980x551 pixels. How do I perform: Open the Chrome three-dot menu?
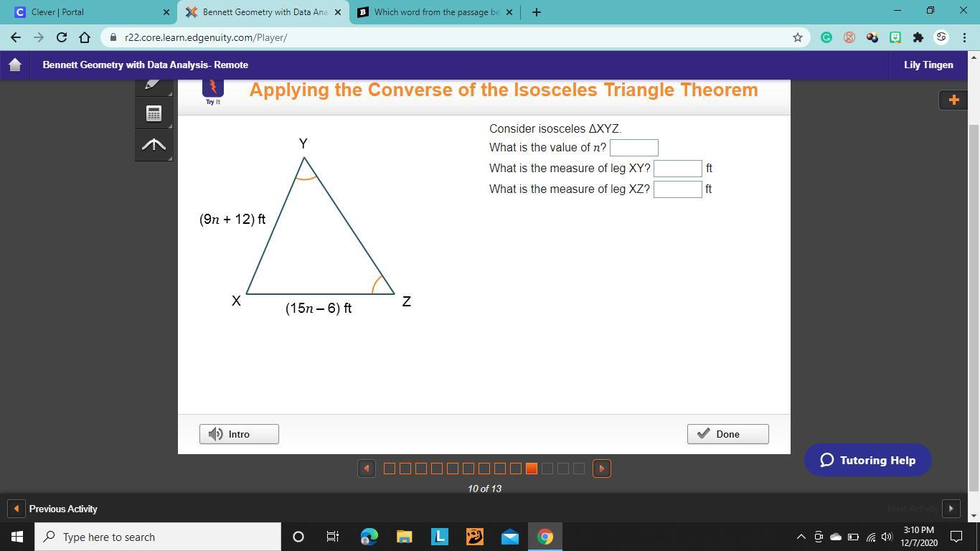click(963, 37)
